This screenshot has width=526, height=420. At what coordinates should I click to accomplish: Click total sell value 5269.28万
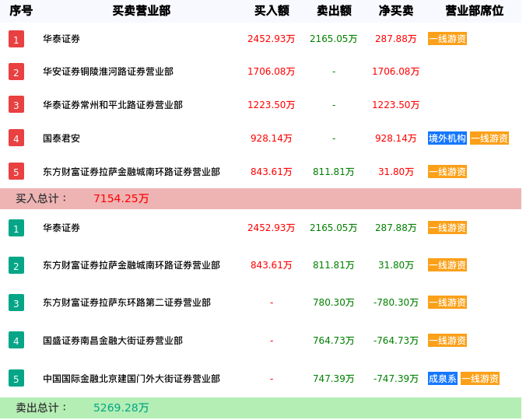121,408
